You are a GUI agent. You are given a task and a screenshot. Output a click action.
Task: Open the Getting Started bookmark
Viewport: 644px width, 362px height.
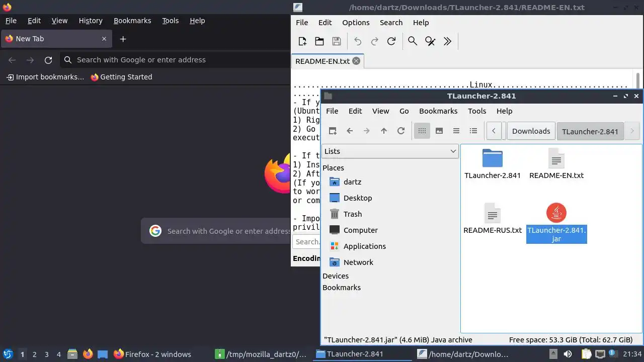(121, 77)
